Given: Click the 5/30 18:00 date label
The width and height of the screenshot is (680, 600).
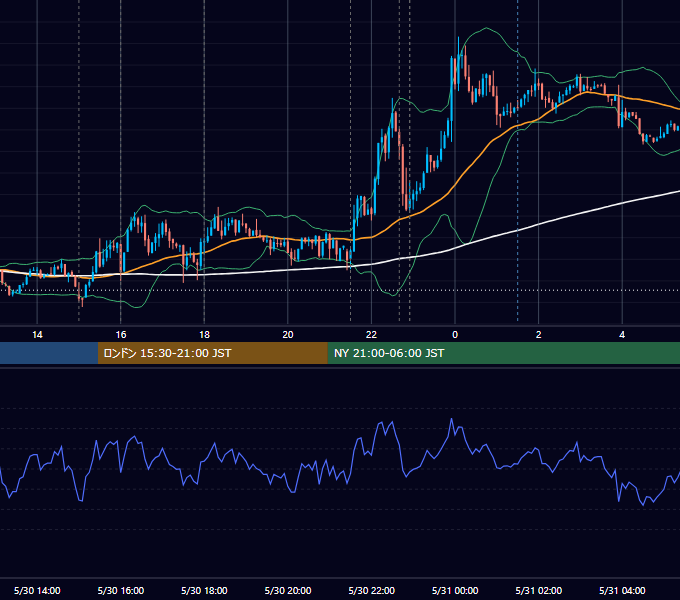Looking at the screenshot, I should (x=204, y=590).
